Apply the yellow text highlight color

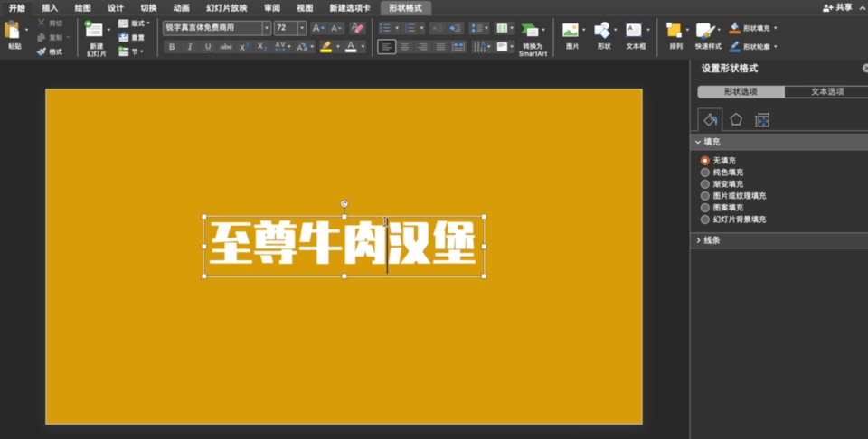(326, 47)
